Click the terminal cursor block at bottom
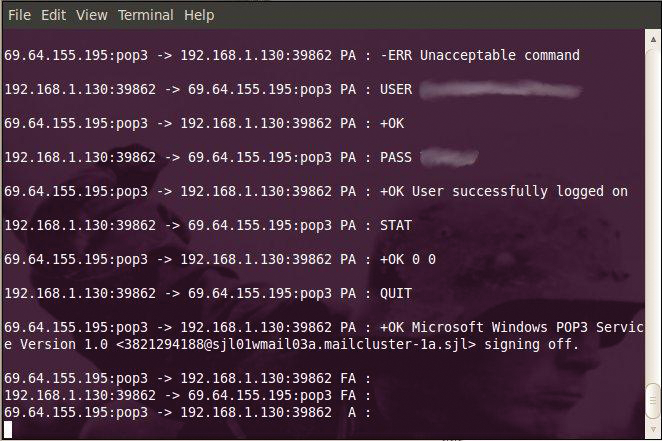The height and width of the screenshot is (441, 662). 8,430
